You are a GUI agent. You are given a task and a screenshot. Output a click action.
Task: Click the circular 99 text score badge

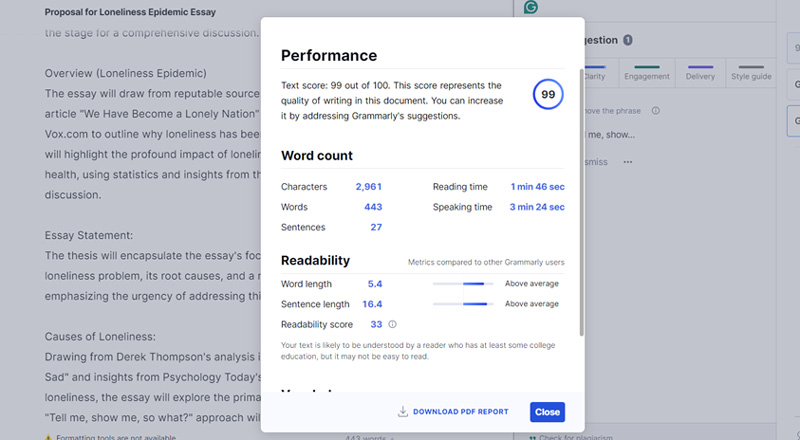click(x=548, y=95)
